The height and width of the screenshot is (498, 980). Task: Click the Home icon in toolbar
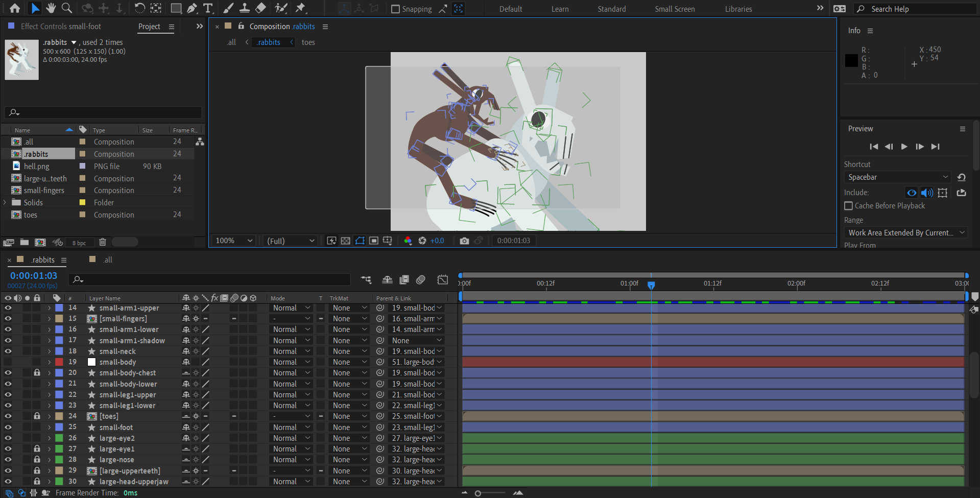[15, 8]
